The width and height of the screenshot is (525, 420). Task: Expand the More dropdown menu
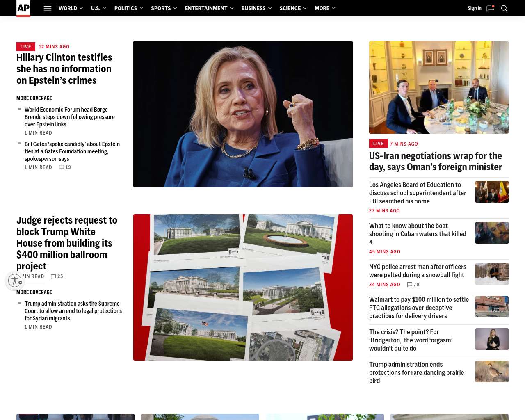pyautogui.click(x=324, y=8)
